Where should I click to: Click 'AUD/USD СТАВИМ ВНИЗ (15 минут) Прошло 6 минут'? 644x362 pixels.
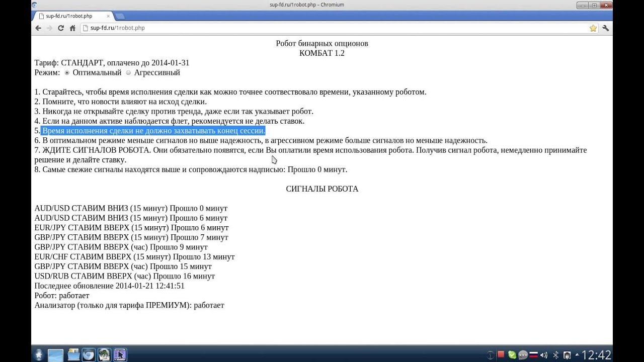131,218
